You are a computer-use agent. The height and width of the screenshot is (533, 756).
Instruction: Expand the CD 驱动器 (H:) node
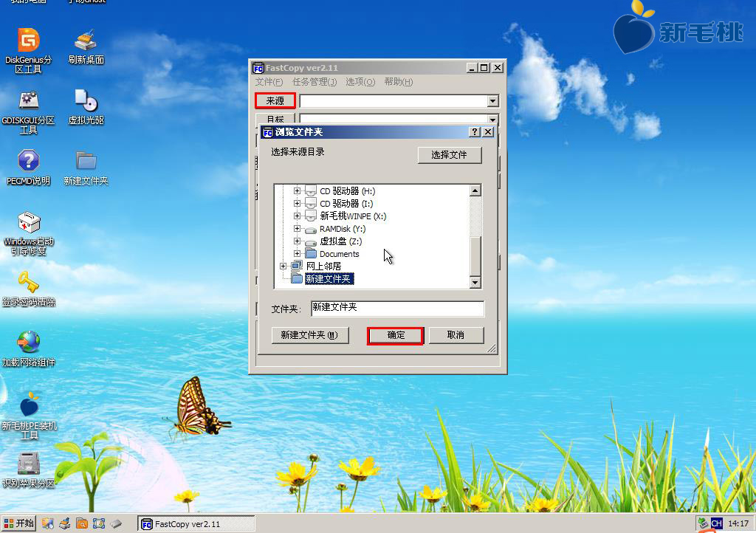click(x=297, y=191)
